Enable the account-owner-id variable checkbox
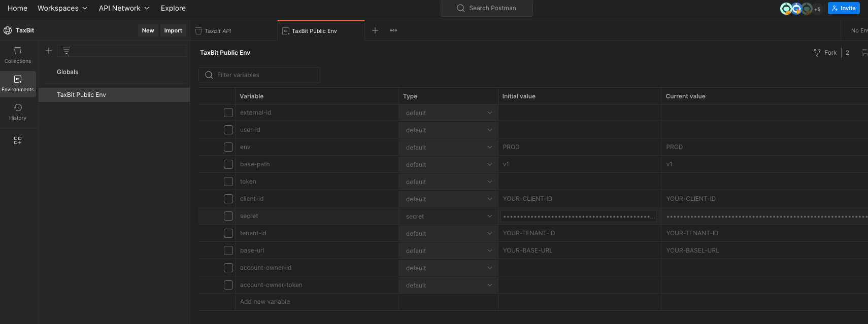868x324 pixels. click(228, 268)
